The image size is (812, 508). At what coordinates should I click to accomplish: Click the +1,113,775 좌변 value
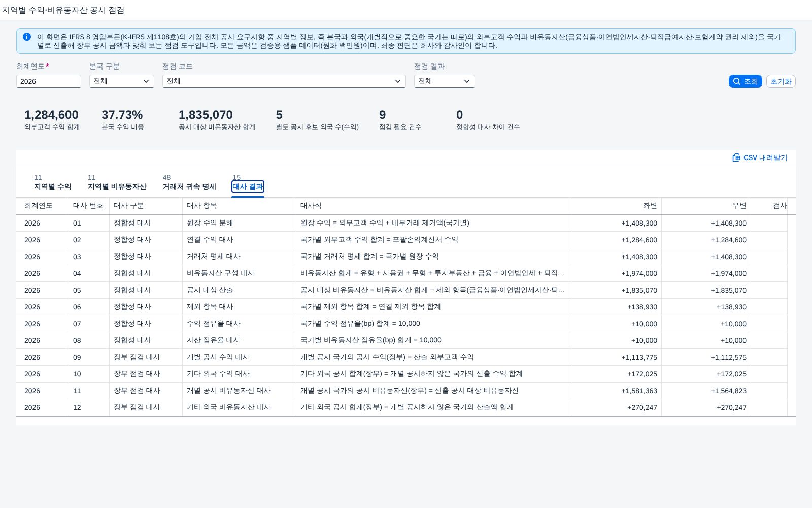[639, 357]
